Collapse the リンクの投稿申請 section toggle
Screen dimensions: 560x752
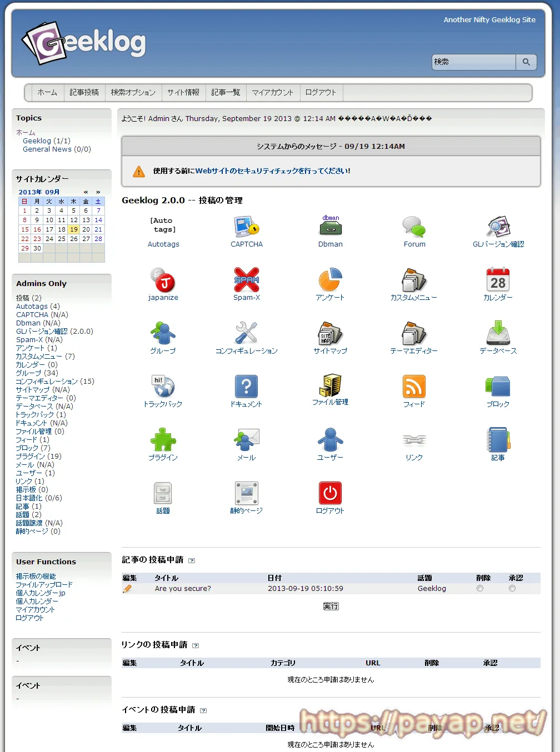pyautogui.click(x=196, y=646)
